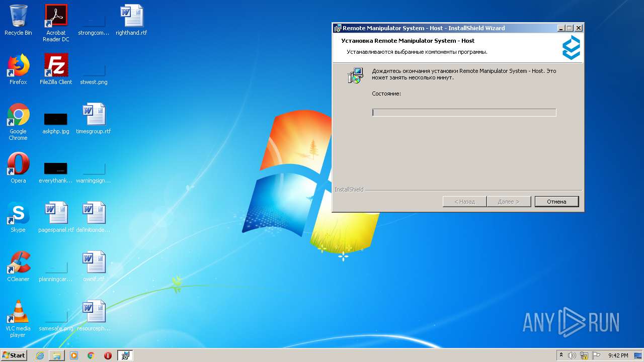This screenshot has width=644, height=362.
Task: Select the ownif.rtf document icon
Action: (x=94, y=266)
